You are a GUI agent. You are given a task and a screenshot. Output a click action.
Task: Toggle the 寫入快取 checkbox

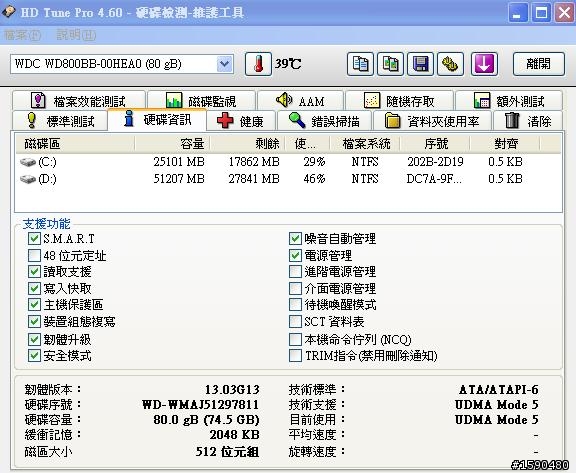34,288
